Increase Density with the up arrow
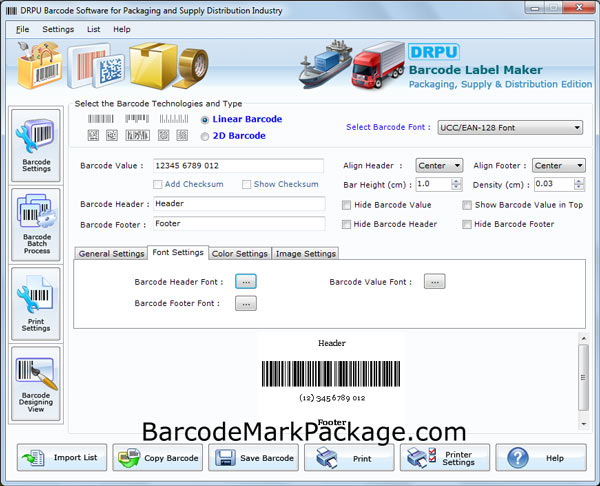 pos(579,181)
